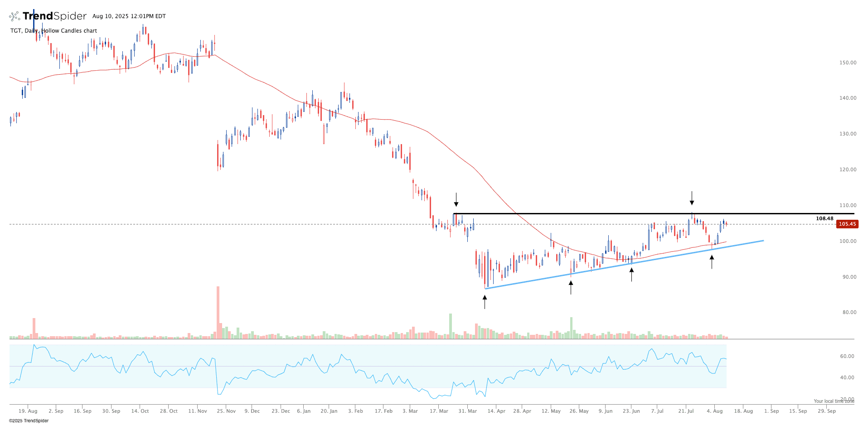Image resolution: width=868 pixels, height=425 pixels.
Task: Click the up arrow below the late-May low
Action: click(x=571, y=287)
